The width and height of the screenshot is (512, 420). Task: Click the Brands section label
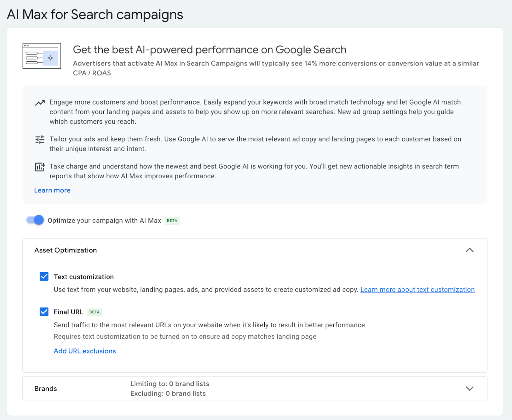coord(46,389)
